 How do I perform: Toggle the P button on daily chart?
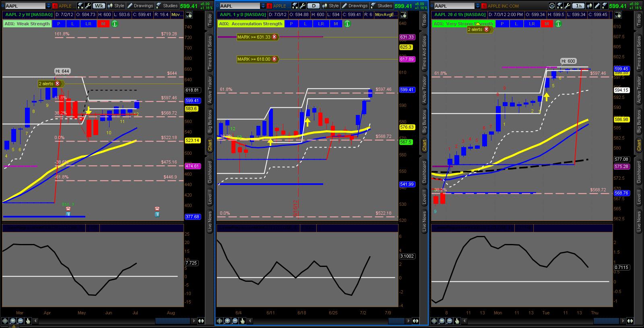(x=291, y=24)
